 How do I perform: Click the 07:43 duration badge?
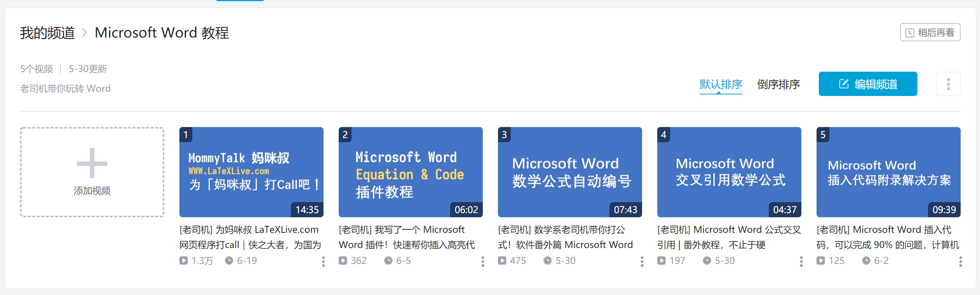625,210
